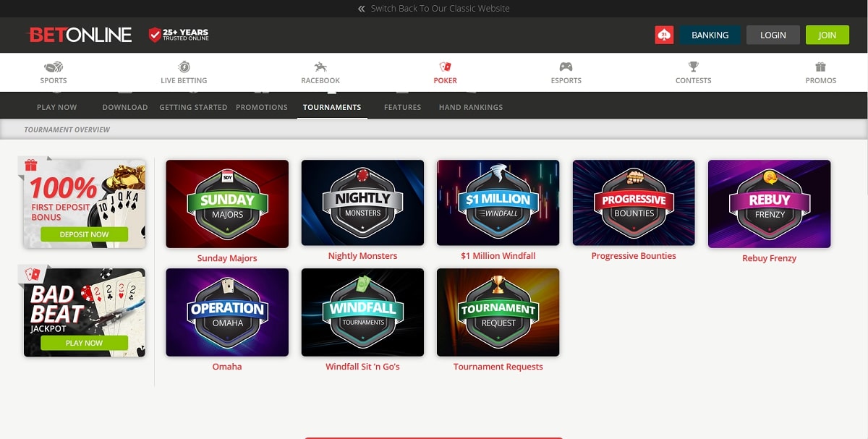Open the Nightly Monsters text link
The width and height of the screenshot is (868, 439).
(362, 256)
